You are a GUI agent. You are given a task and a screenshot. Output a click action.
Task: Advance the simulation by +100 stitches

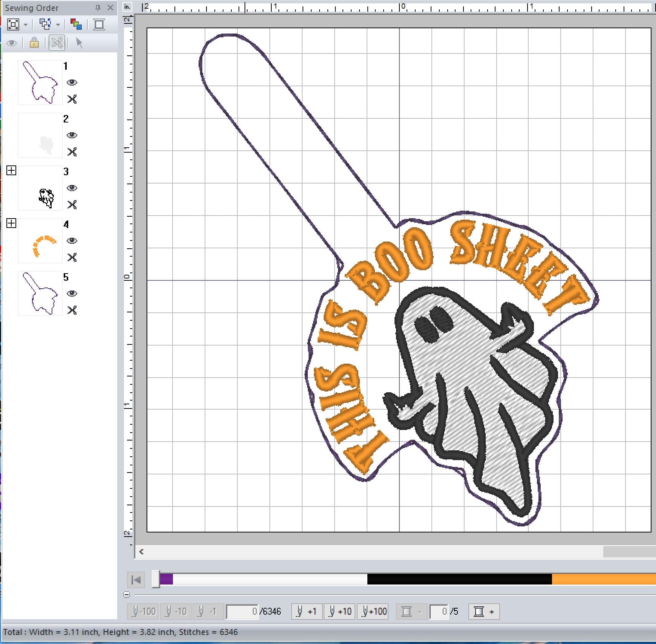point(374,612)
